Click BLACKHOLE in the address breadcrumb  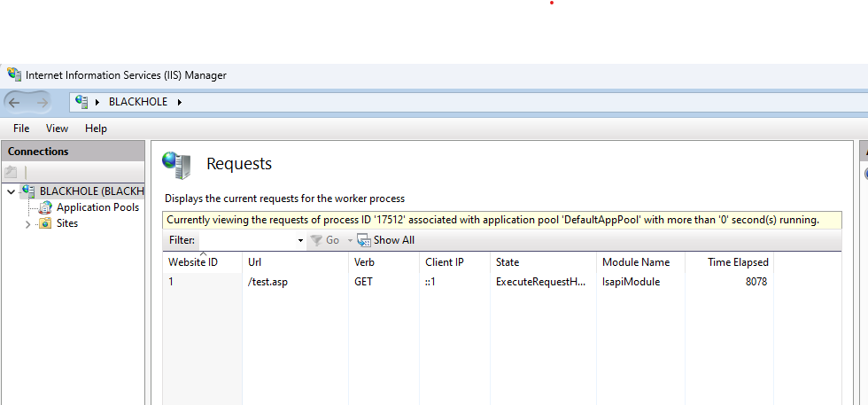pos(138,102)
